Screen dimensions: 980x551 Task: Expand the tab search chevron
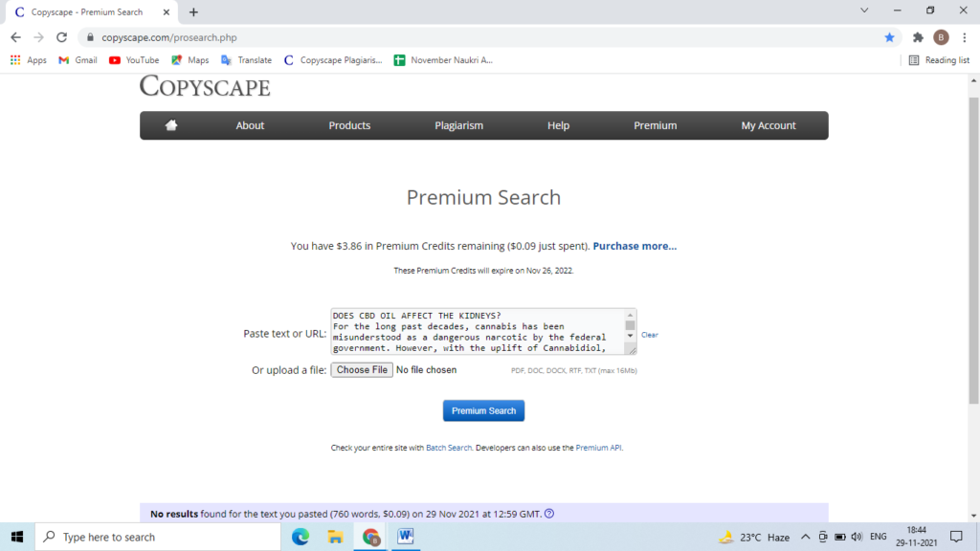(864, 11)
